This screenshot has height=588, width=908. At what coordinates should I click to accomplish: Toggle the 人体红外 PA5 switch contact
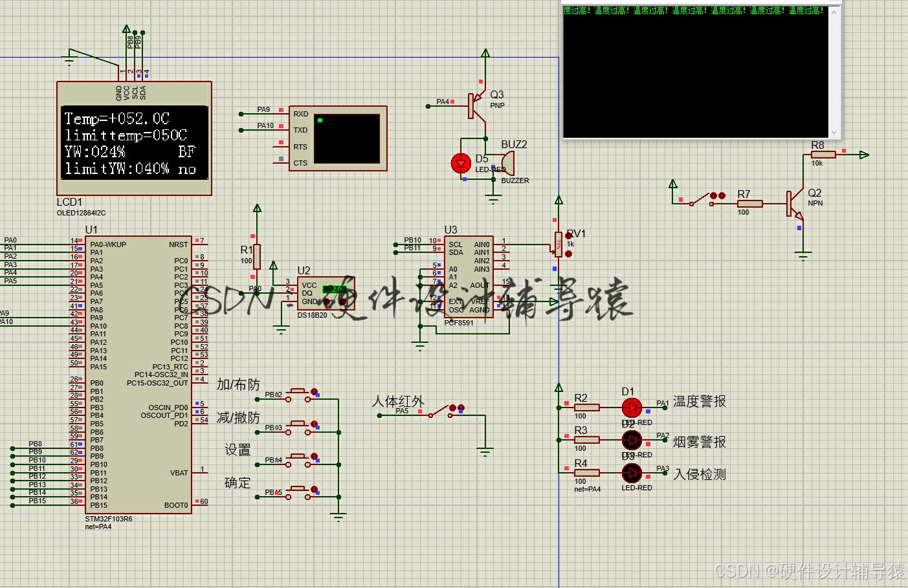pyautogui.click(x=441, y=411)
